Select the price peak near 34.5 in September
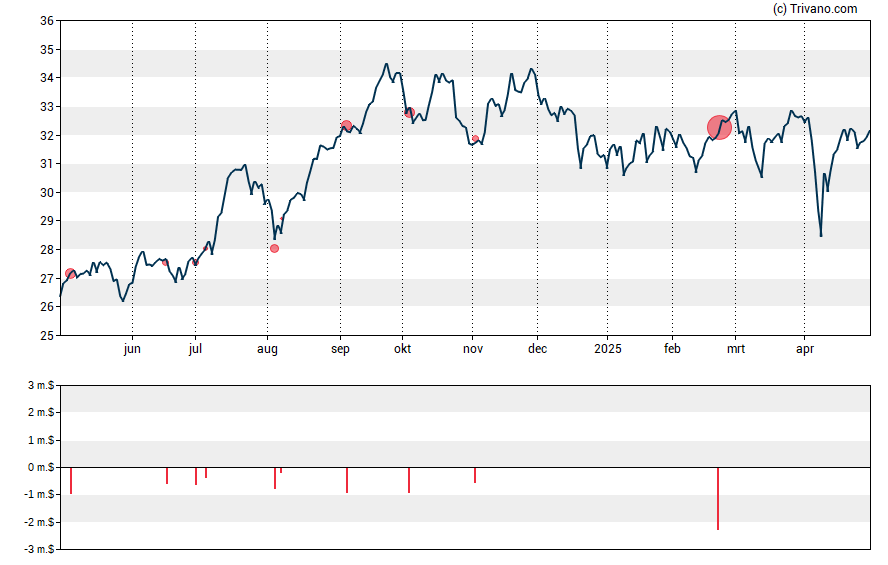Viewport: 888px width, 565px height. click(386, 65)
